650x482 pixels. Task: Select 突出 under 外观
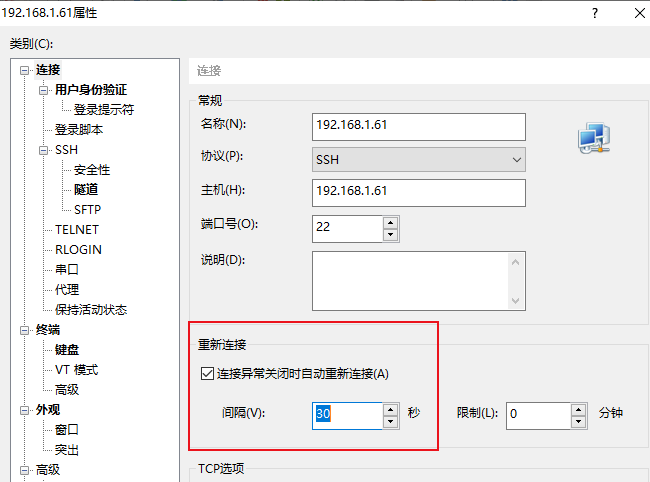coord(67,450)
